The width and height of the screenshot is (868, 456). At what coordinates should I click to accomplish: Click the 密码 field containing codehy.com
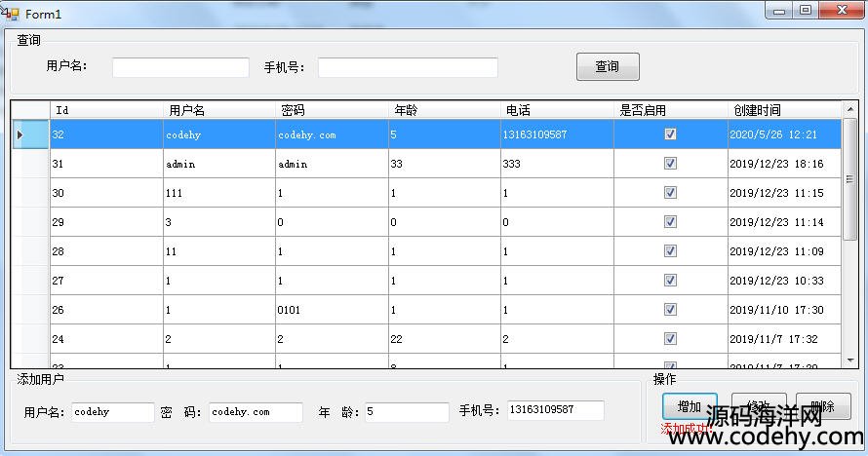click(x=255, y=412)
